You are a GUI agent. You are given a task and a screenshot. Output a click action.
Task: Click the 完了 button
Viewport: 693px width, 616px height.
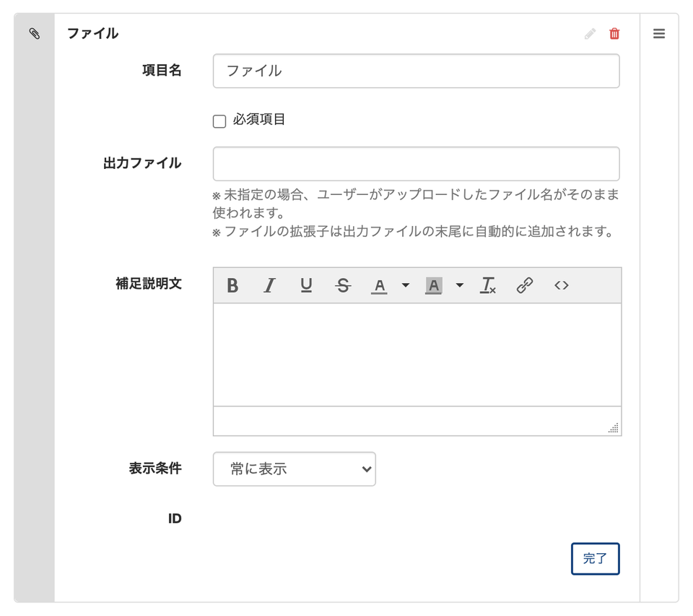(x=595, y=558)
